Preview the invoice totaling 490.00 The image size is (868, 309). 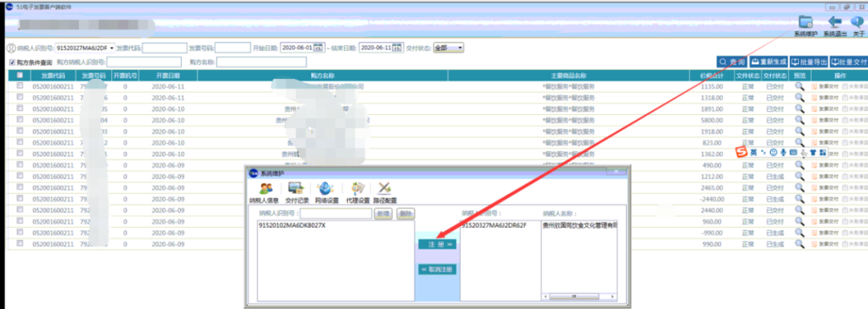pyautogui.click(x=800, y=165)
